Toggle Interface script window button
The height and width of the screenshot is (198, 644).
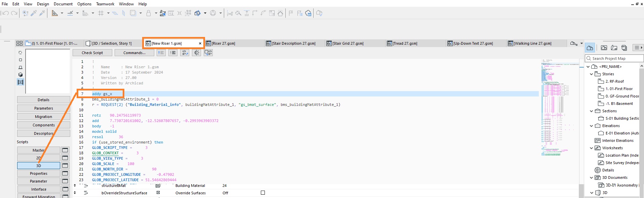pos(65,189)
